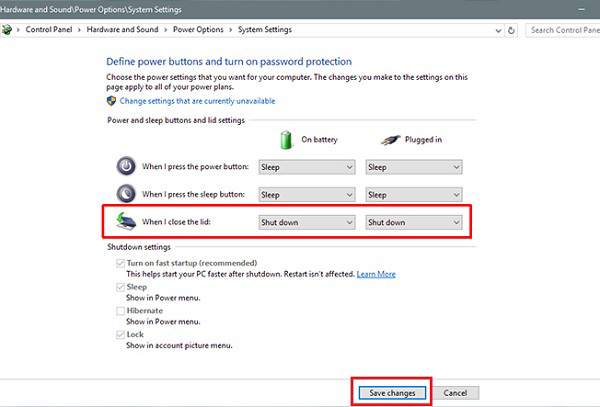The image size is (600, 407).
Task: Open the Learn More link
Action: coord(376,274)
